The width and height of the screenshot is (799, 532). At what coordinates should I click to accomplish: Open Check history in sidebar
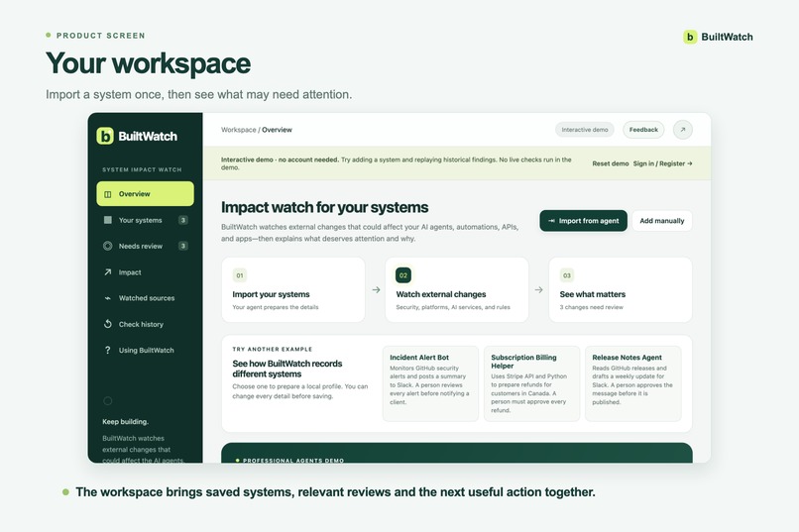(x=145, y=324)
